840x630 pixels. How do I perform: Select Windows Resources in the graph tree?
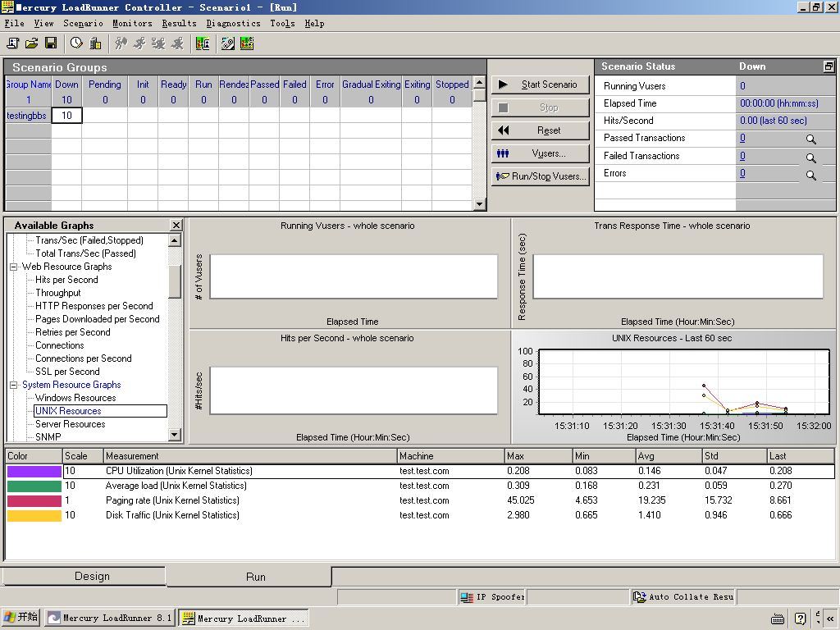75,398
